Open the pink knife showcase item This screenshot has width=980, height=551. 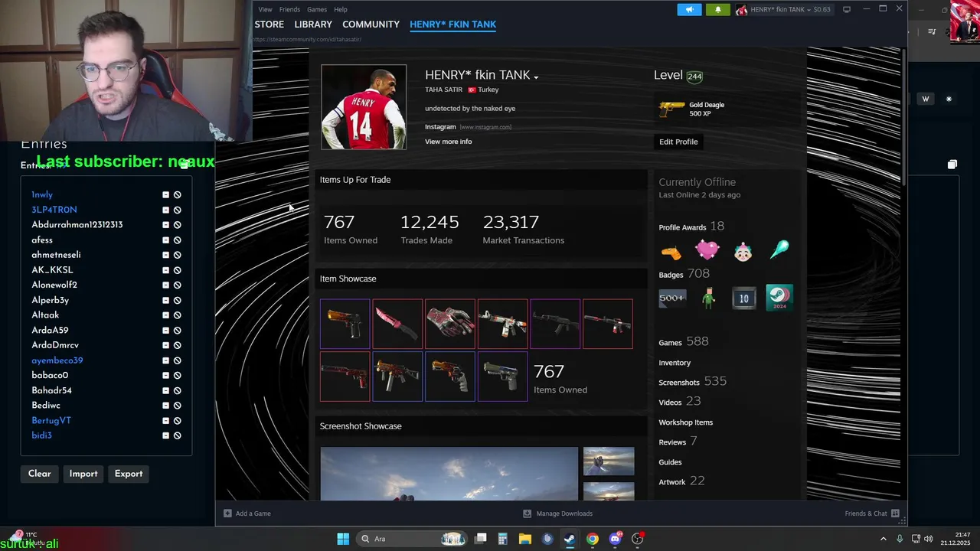coord(397,324)
